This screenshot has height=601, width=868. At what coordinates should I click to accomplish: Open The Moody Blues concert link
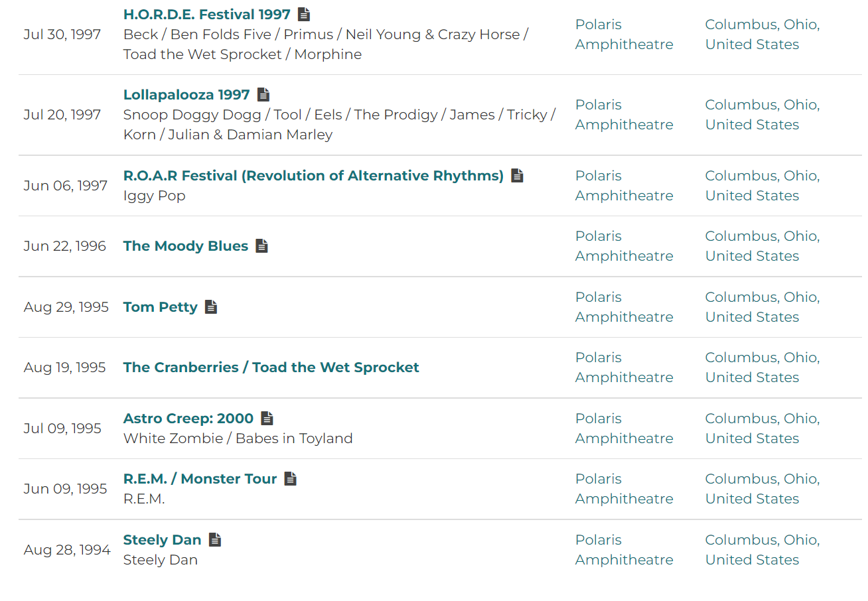tap(186, 246)
